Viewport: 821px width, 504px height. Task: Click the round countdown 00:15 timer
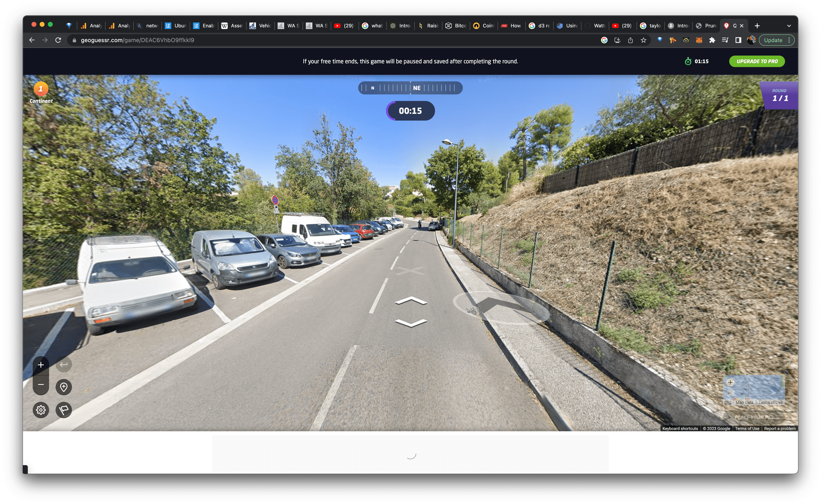[410, 111]
